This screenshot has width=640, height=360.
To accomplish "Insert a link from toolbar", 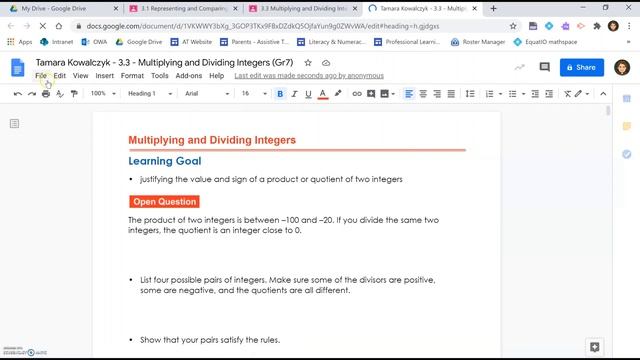I will [357, 94].
